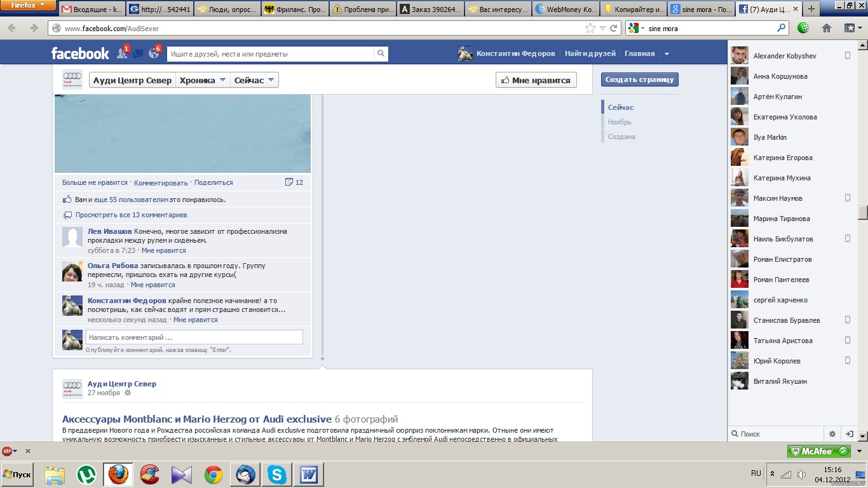This screenshot has height=488, width=868.
Task: Open chat with Наиль Бикбулатов
Action: 791,239
